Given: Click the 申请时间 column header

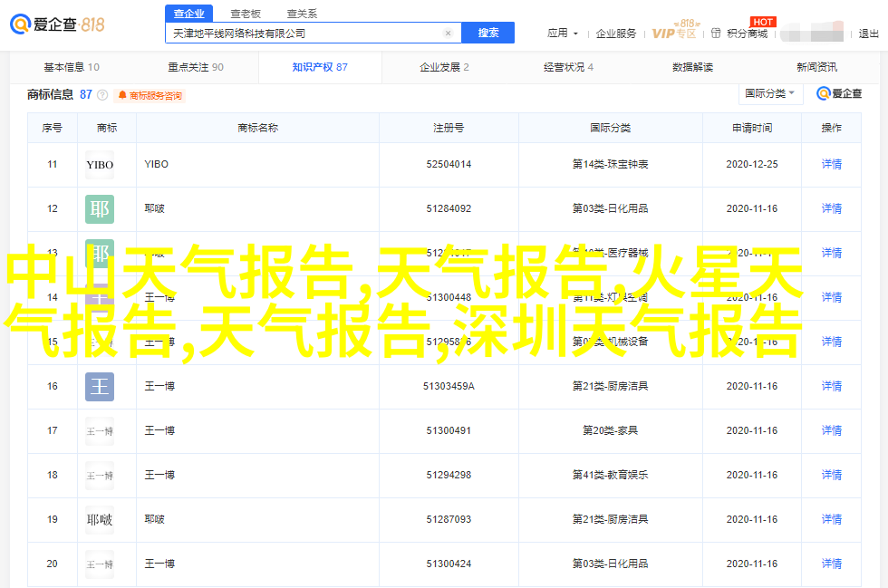Looking at the screenshot, I should tap(752, 128).
